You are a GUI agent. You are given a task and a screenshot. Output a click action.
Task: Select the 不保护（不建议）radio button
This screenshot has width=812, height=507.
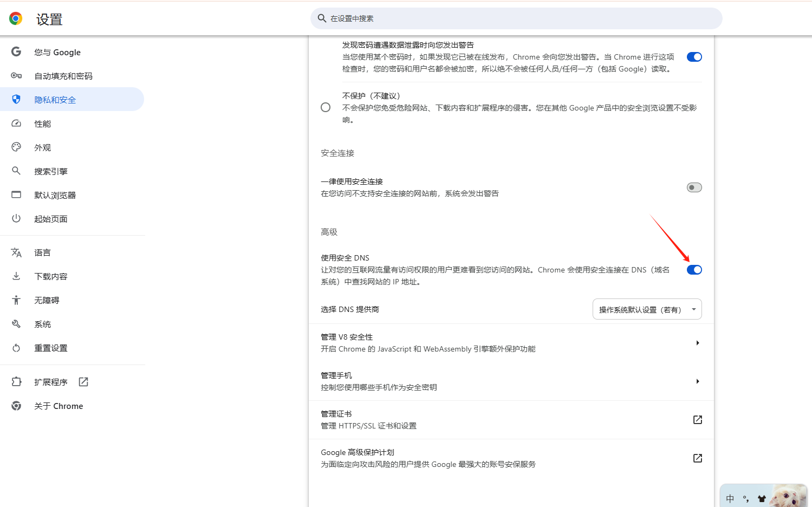(326, 107)
